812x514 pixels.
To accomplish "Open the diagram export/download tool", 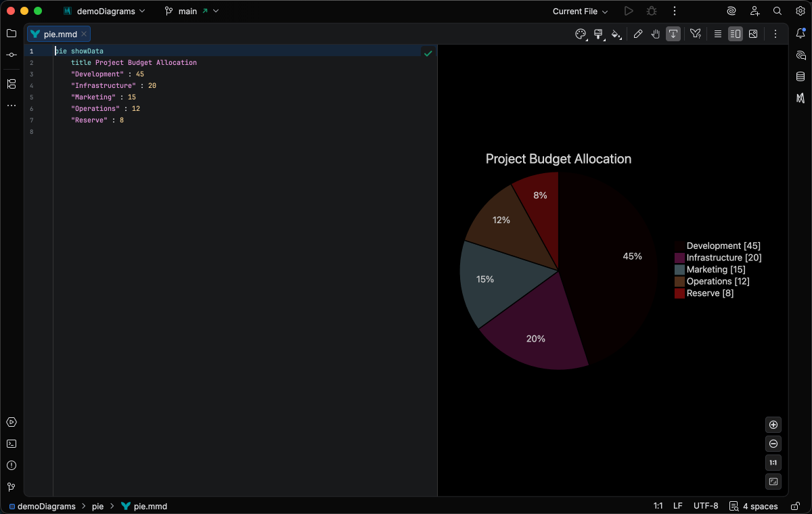I will (x=673, y=34).
